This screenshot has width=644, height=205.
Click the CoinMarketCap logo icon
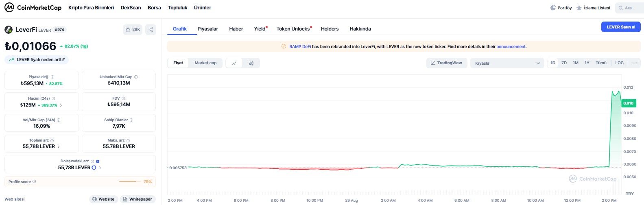point(9,8)
